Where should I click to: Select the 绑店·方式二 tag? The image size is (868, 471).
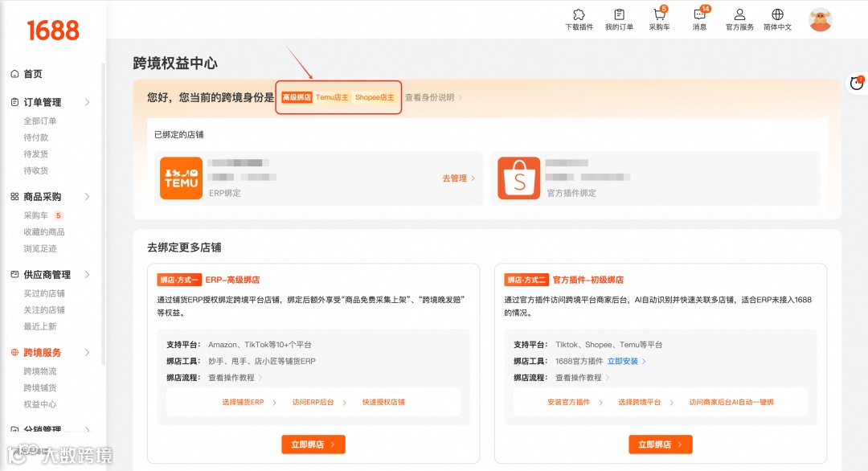[x=526, y=280]
